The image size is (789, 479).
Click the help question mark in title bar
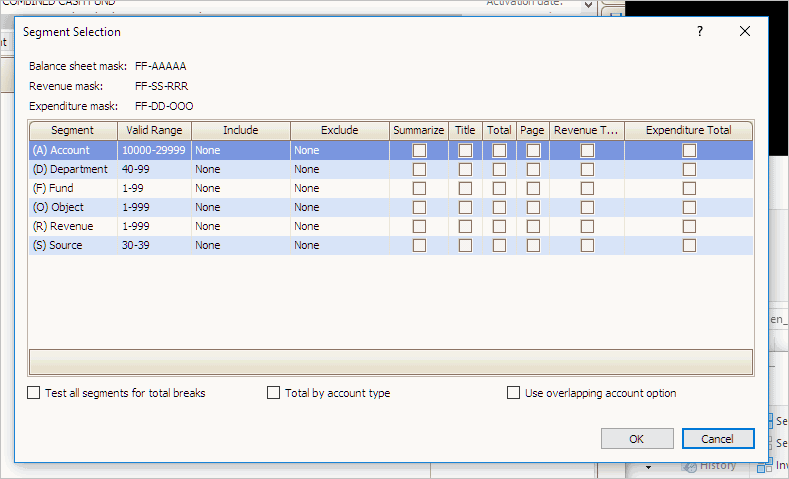700,31
